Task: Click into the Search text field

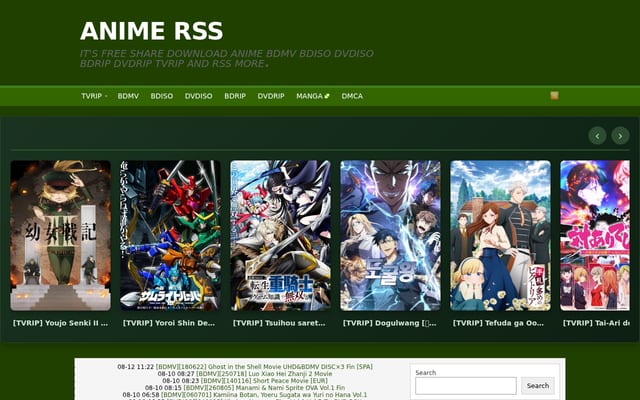Action: [466, 385]
